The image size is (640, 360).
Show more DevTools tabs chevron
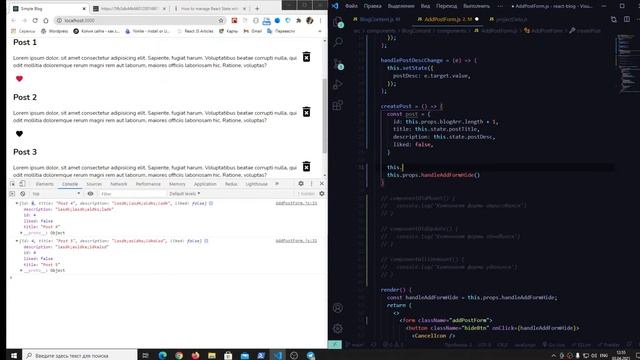pos(277,184)
